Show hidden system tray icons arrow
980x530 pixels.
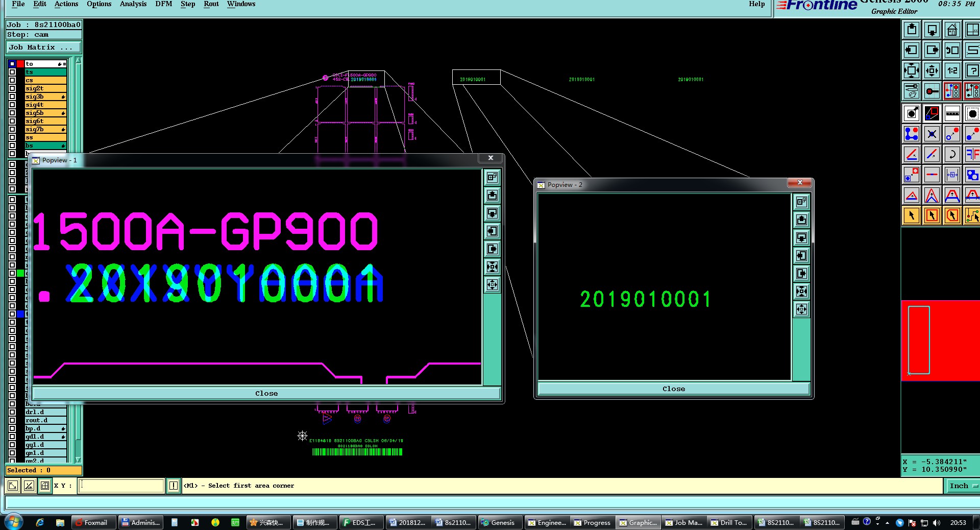[x=887, y=522]
